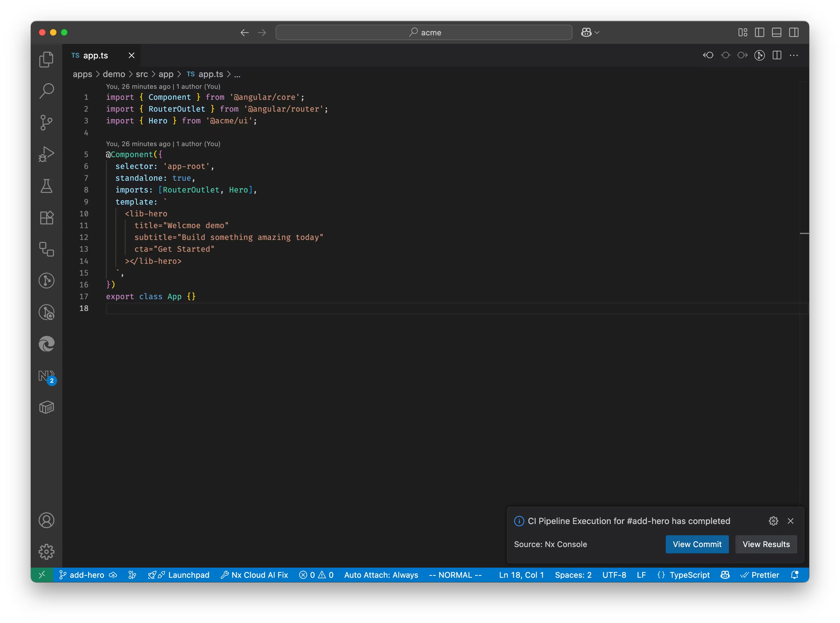Click the Copilot icon in the status bar
The image size is (840, 623).
(x=725, y=575)
